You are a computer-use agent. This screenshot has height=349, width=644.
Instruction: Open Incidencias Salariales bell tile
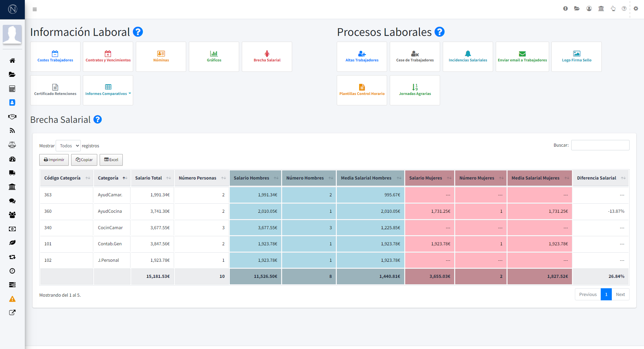coord(468,57)
